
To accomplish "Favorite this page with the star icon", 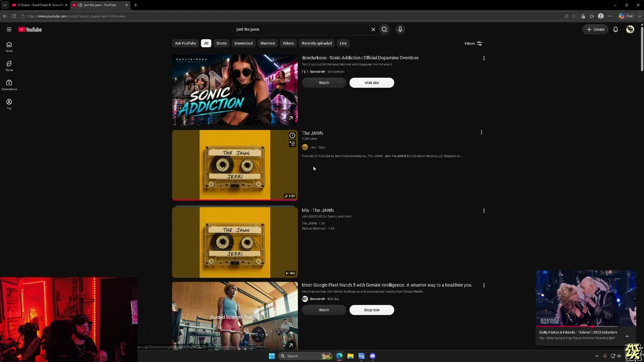I will 574,16.
